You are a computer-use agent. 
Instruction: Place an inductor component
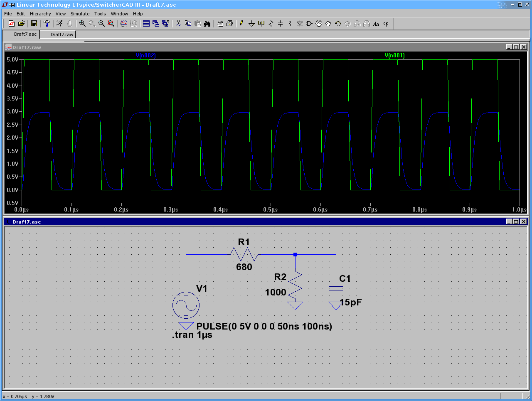click(x=289, y=23)
